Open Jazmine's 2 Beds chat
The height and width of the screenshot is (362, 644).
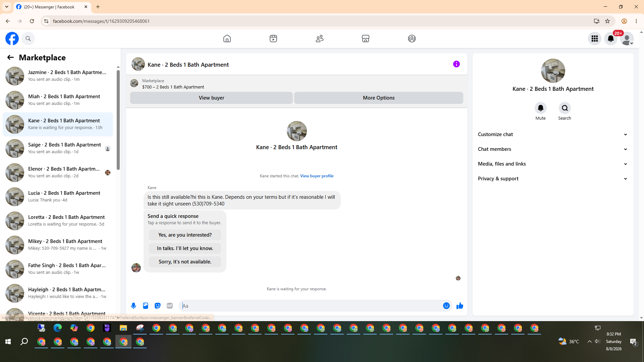pos(58,76)
